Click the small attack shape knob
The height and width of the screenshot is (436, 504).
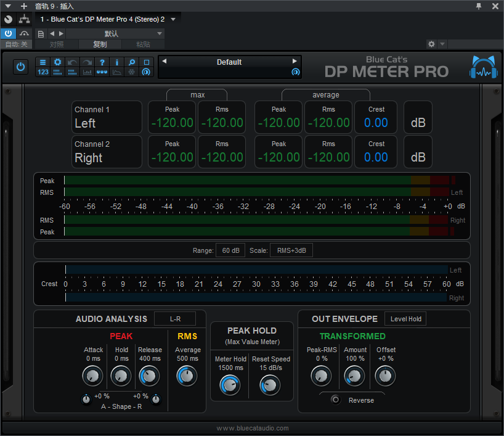(x=86, y=400)
